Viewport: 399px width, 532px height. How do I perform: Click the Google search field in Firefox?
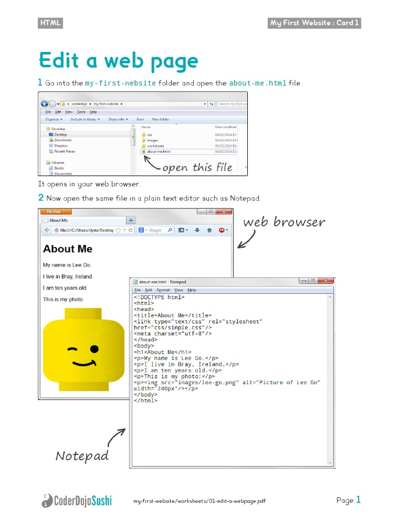(x=156, y=230)
